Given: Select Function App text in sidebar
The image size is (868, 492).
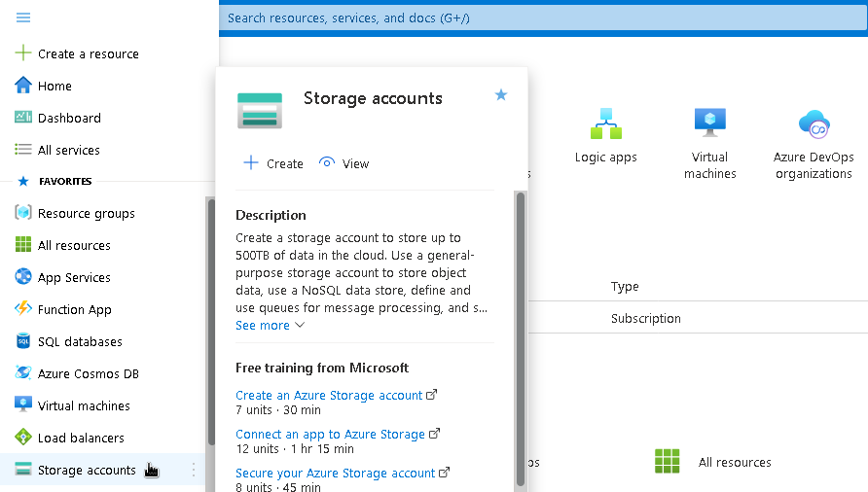Looking at the screenshot, I should [x=75, y=310].
